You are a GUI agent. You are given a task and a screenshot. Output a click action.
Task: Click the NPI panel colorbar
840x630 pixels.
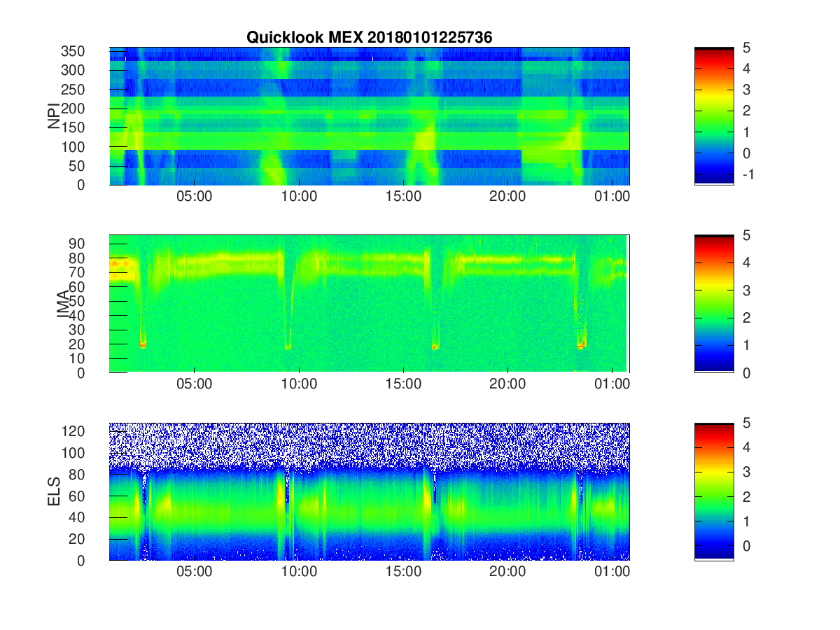714,115
